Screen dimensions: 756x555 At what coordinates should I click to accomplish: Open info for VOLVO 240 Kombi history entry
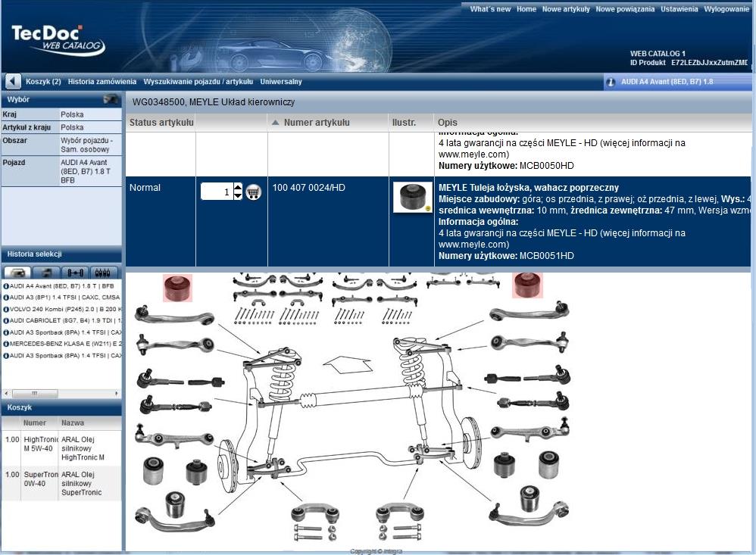pyautogui.click(x=6, y=309)
